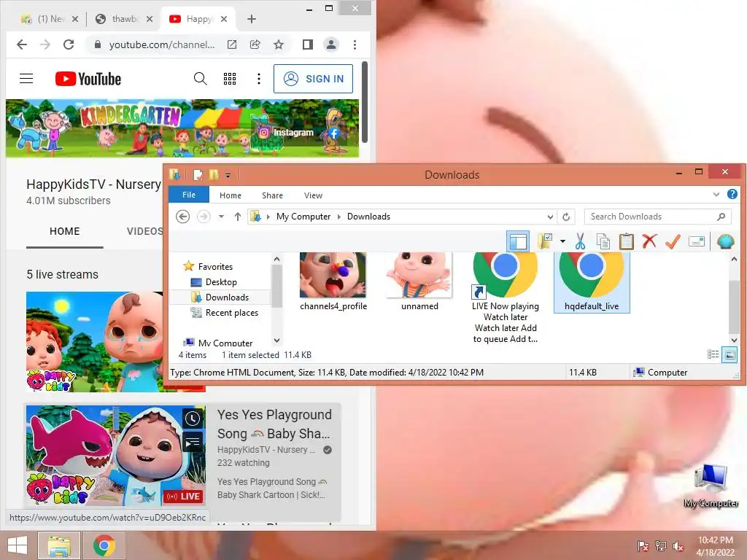Click the teal shell icon in the Explorer toolbar
This screenshot has width=747, height=560.
725,241
